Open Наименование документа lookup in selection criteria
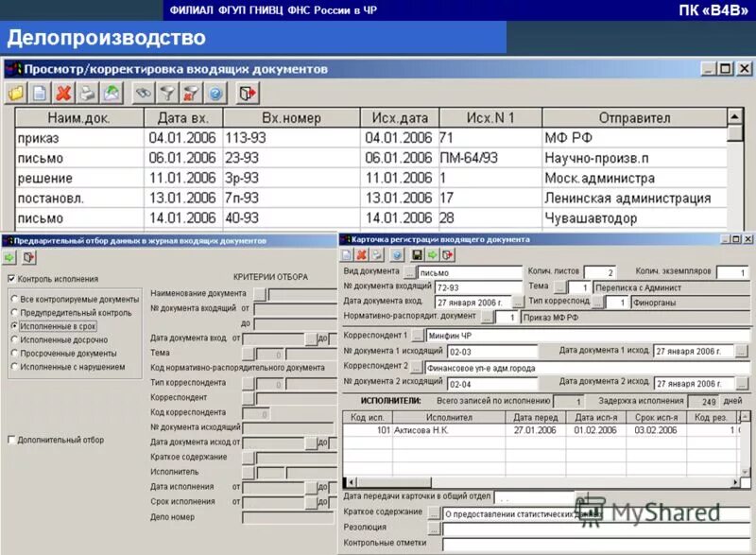 click(x=259, y=293)
